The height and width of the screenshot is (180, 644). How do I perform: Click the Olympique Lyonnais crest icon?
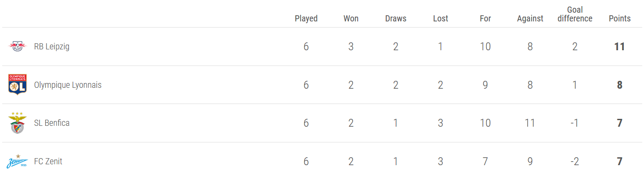click(17, 84)
